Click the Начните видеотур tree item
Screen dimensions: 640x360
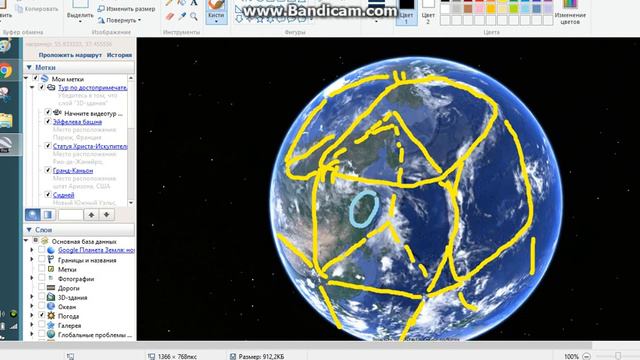[93, 113]
